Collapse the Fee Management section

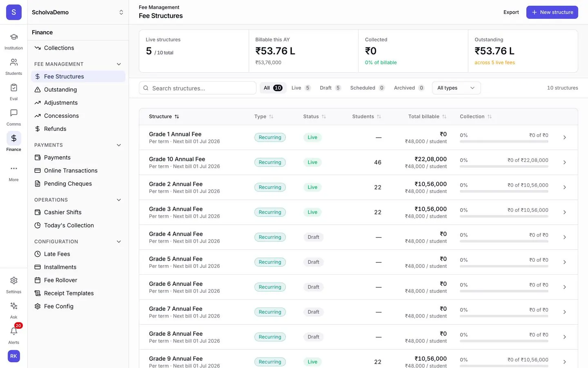[119, 64]
